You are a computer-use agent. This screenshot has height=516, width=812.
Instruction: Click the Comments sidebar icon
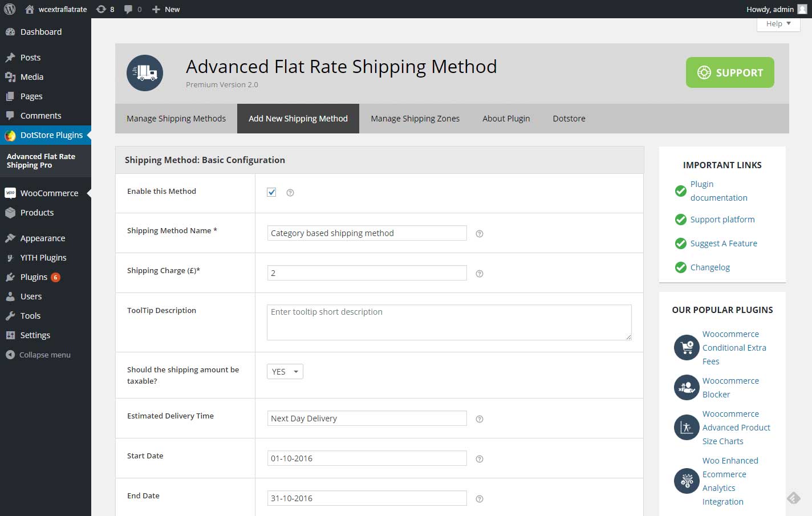(x=10, y=116)
